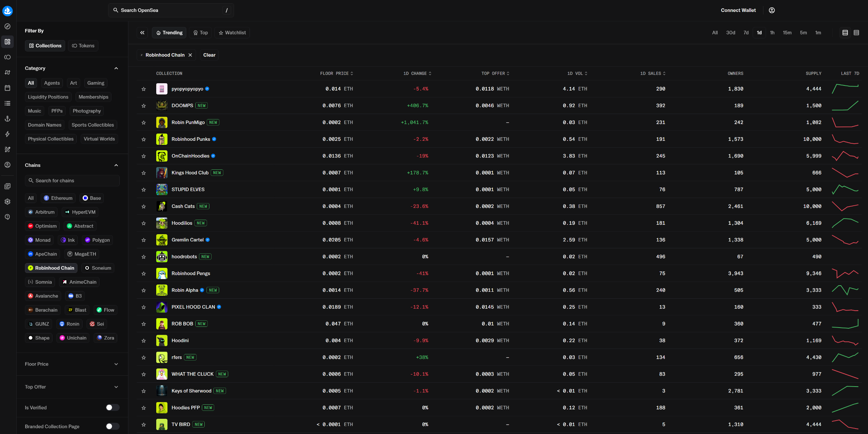Open the Resources document icon in sidebar
The height and width of the screenshot is (434, 868).
(x=8, y=186)
